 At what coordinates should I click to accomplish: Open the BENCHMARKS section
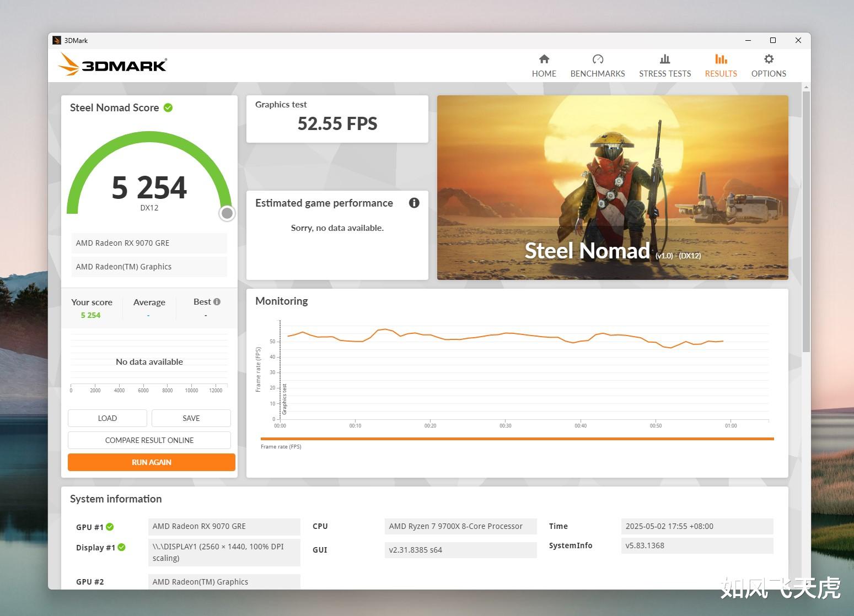(x=598, y=66)
